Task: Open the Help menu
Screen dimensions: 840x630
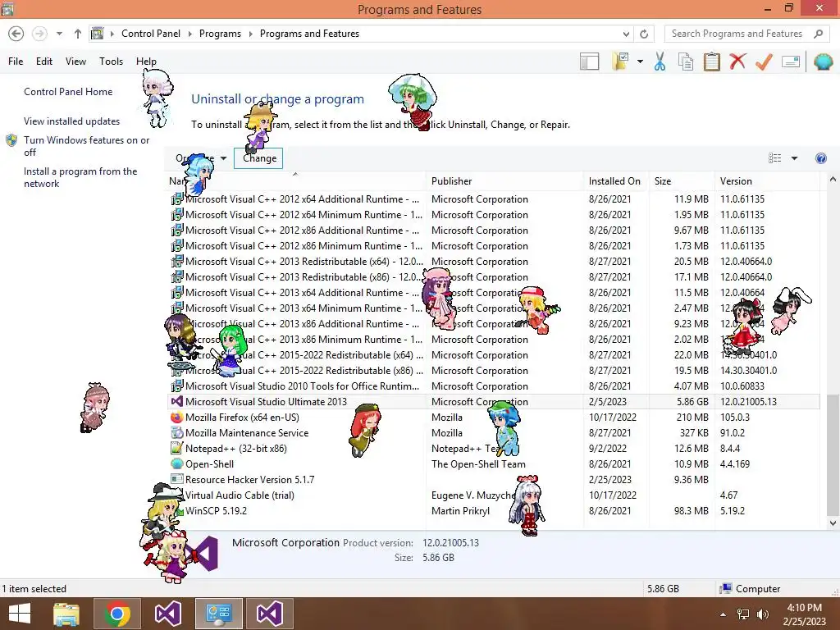Action: 146,62
